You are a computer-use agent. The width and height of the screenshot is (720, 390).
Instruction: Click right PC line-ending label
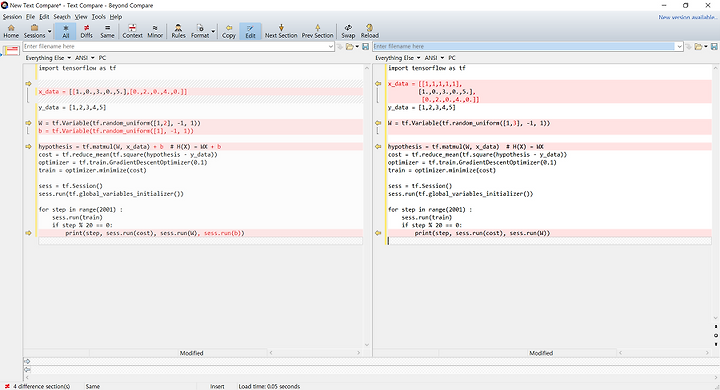tap(452, 58)
